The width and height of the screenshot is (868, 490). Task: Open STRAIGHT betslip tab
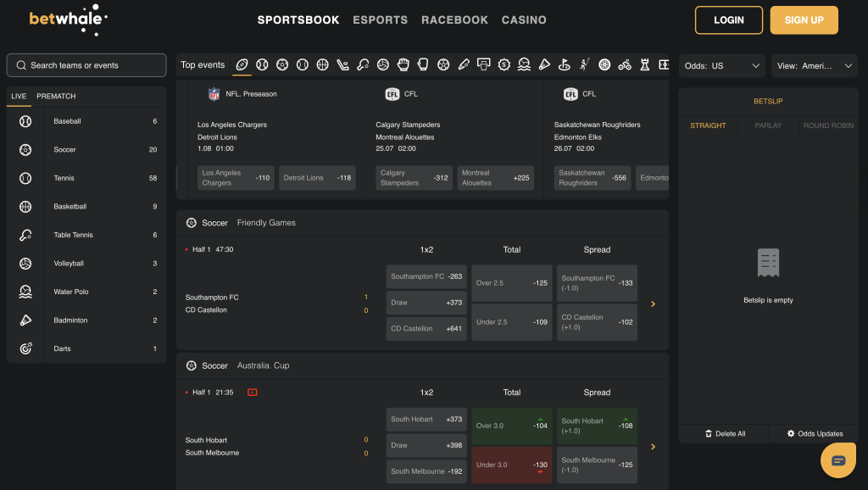(x=708, y=125)
